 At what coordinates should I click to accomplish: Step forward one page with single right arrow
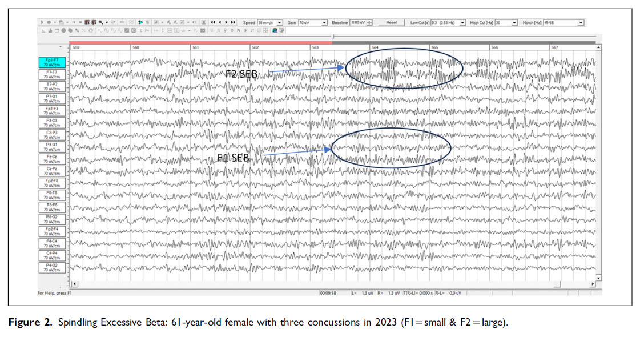(226, 22)
